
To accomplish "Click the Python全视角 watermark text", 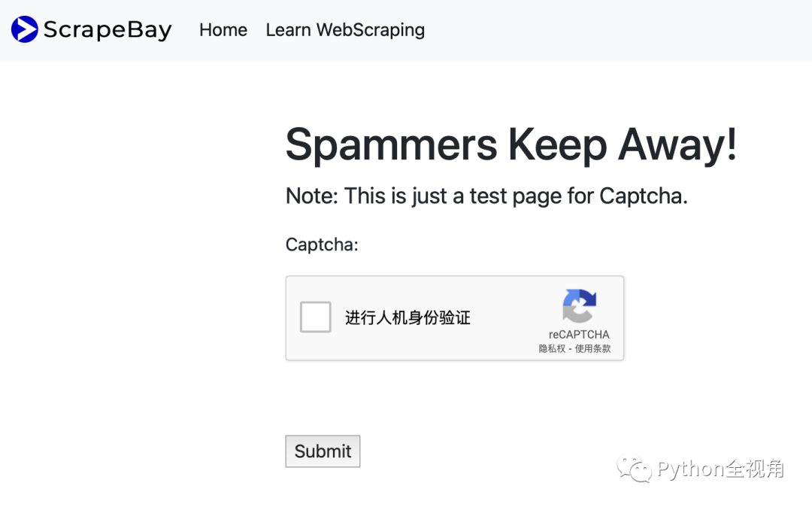I will 721,469.
